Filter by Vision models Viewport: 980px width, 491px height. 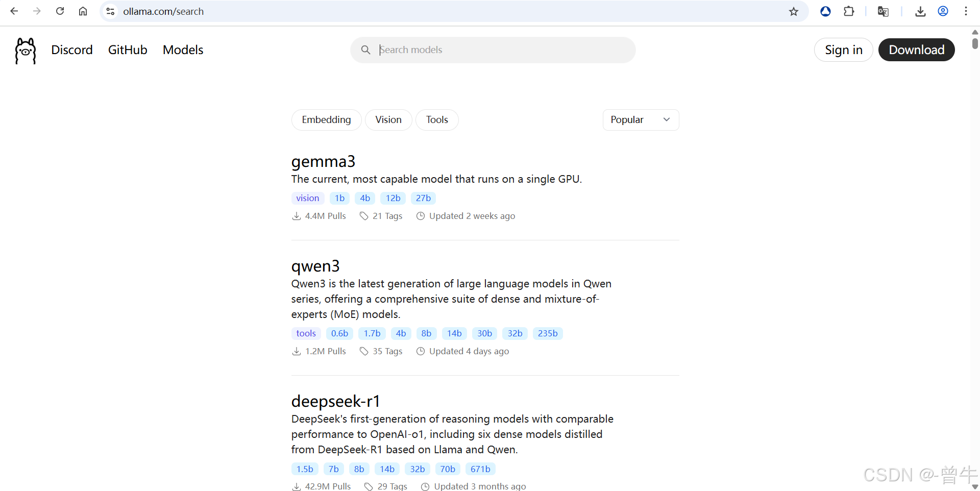coord(388,120)
